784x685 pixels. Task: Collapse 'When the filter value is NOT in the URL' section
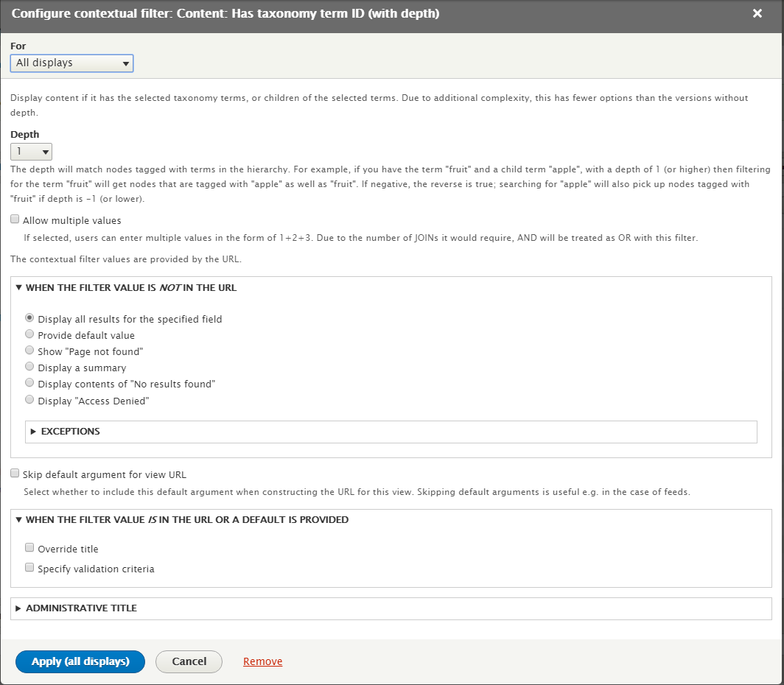130,287
